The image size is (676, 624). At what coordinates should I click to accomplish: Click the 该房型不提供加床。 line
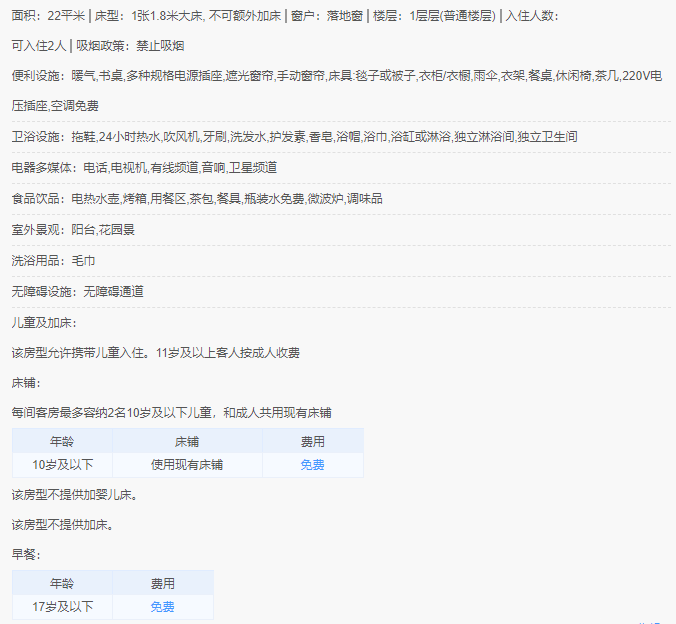tap(63, 525)
